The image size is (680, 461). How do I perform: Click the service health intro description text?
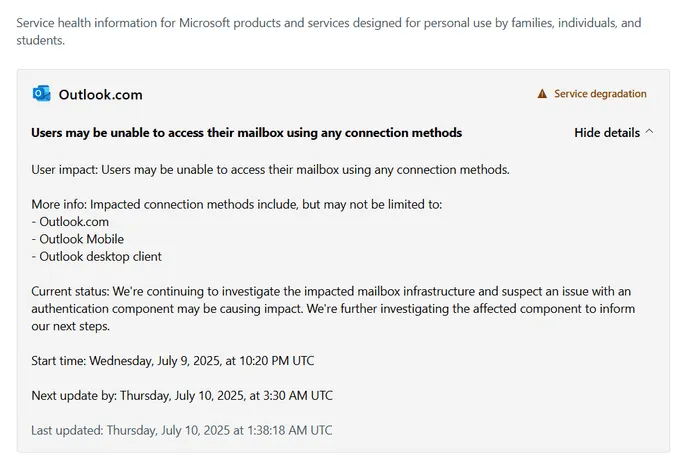[x=329, y=31]
